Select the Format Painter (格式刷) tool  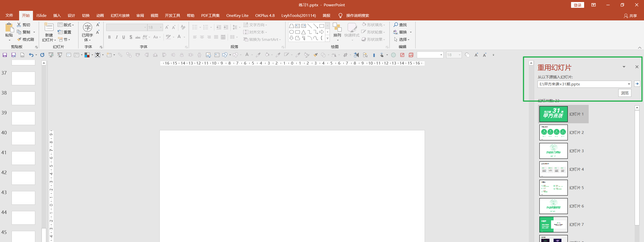click(x=25, y=39)
